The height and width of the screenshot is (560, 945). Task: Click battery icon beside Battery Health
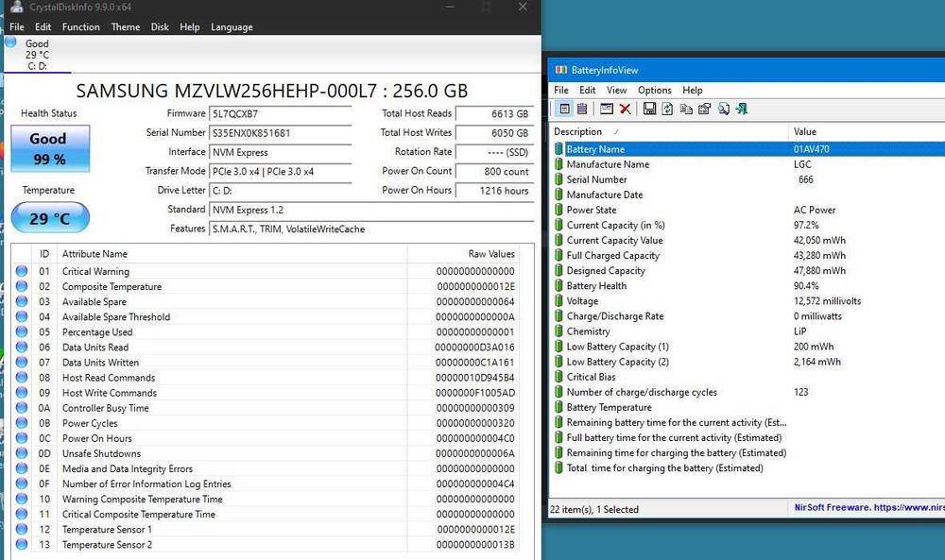(558, 286)
